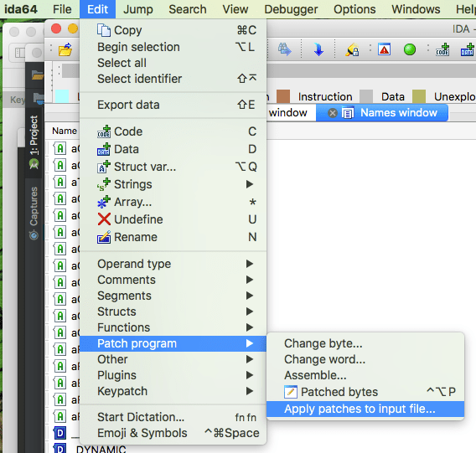Click the green circle toolbar icon
Screen dimensions: 476x453
click(x=410, y=49)
